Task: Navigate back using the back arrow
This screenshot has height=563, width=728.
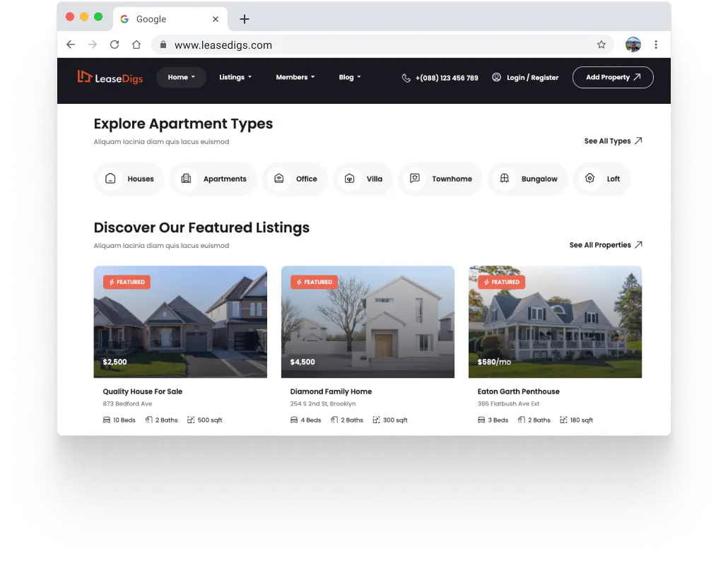Action: click(x=71, y=45)
